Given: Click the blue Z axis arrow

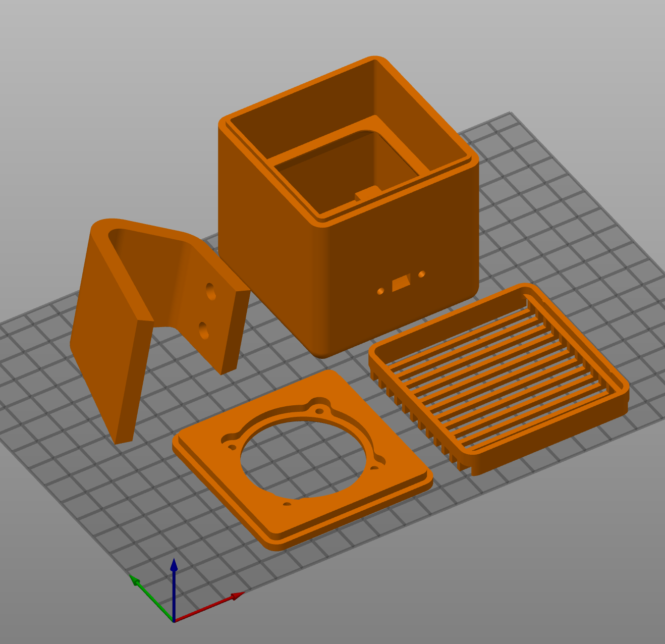Looking at the screenshot, I should [174, 589].
